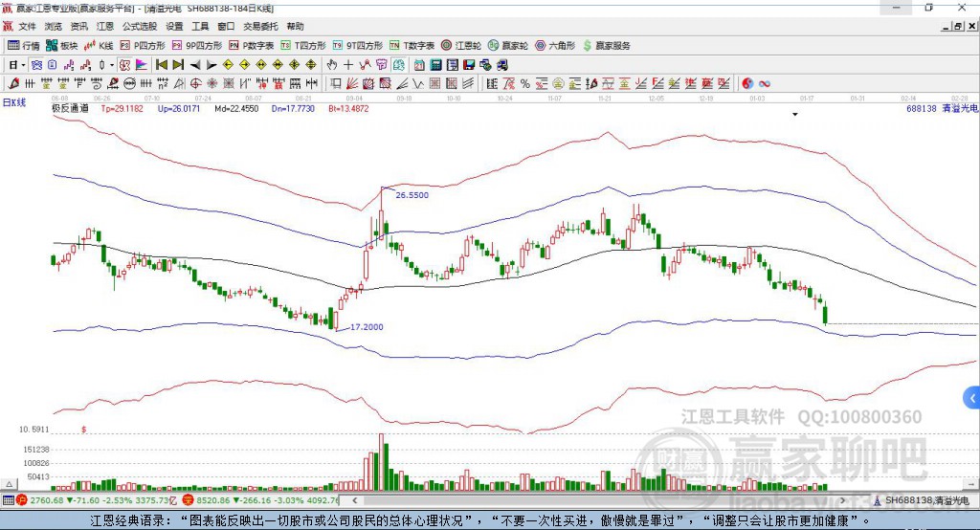Screen dimensions: 980x530
Task: Click the underline icon at volume panel right
Action: pos(971,484)
